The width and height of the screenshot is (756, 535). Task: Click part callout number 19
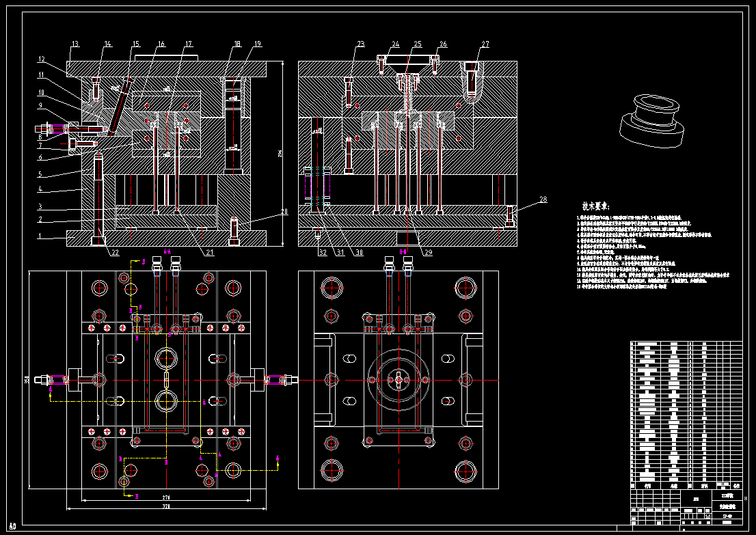tap(258, 44)
